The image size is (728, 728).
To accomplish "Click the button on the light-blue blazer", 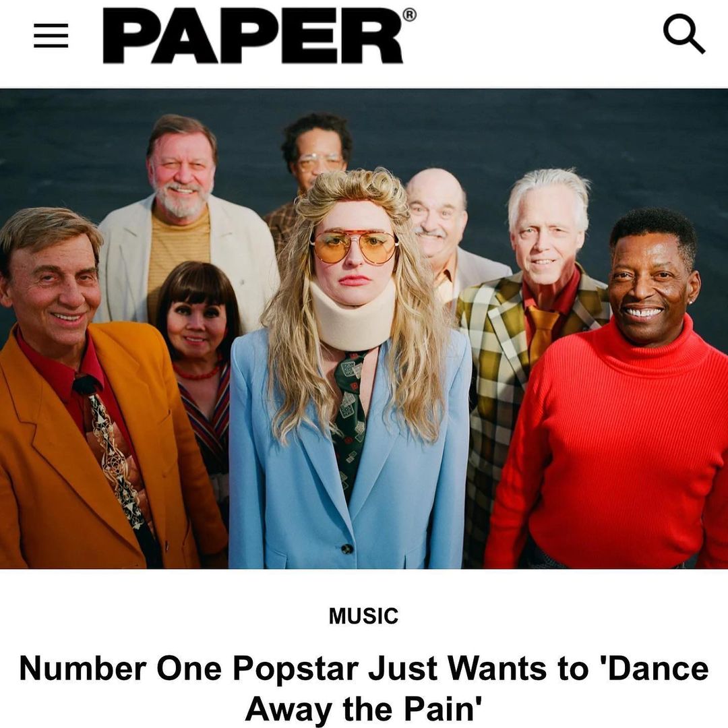I will 347,549.
